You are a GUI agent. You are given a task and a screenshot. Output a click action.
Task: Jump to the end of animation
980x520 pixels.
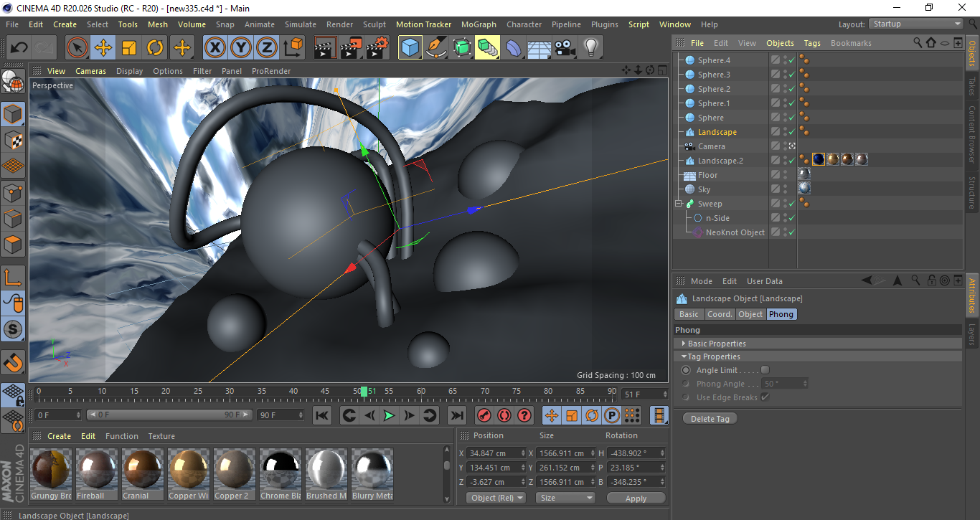coord(456,415)
